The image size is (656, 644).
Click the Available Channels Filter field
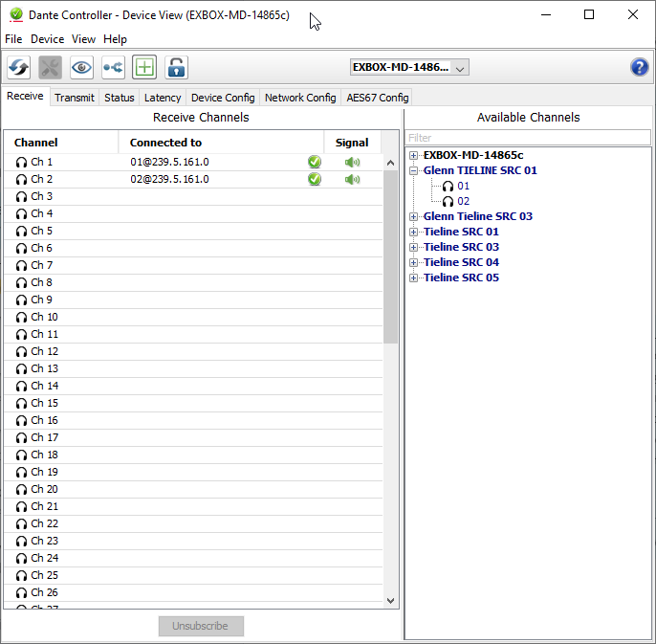528,138
